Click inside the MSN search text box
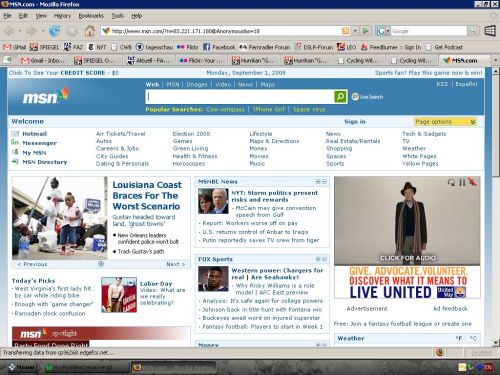Screen dimensions: 500x375 click(240, 97)
